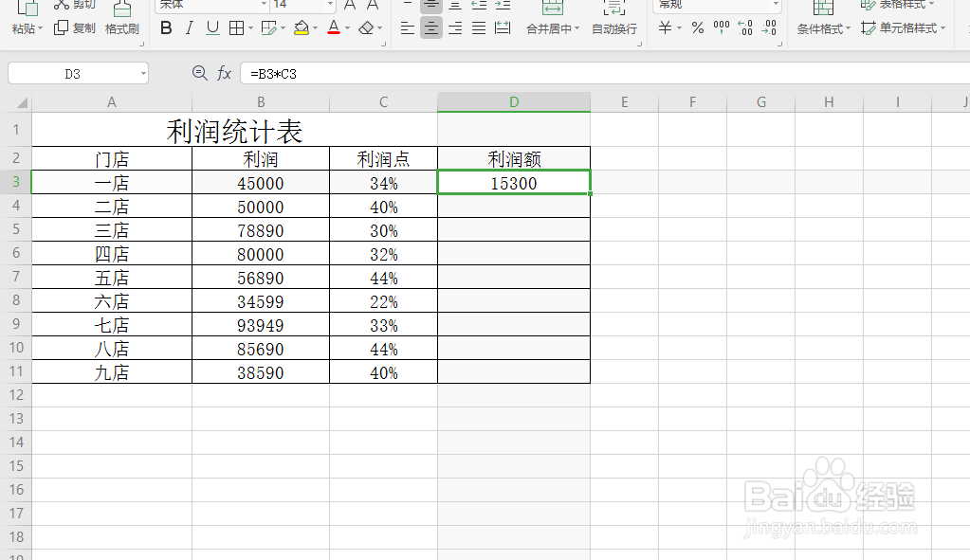Screen dimensions: 970x560
Task: Open the fill color dropdown arrow
Action: (x=315, y=27)
